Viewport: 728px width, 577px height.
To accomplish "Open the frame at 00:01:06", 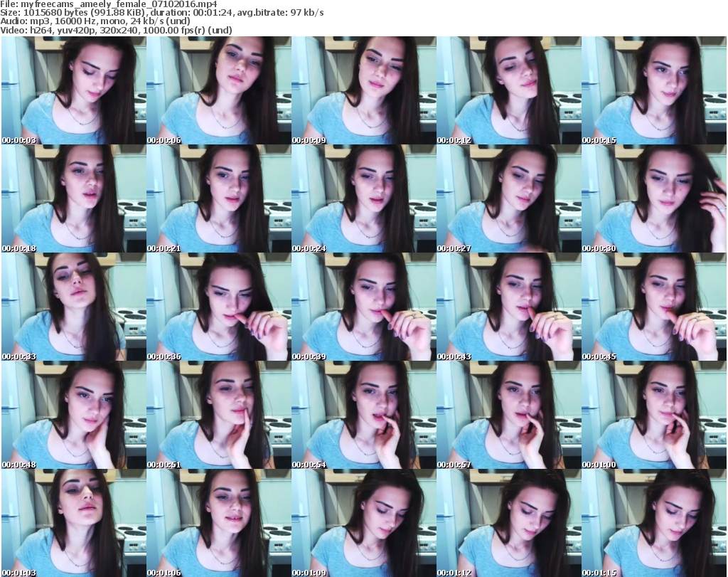I will [219, 523].
